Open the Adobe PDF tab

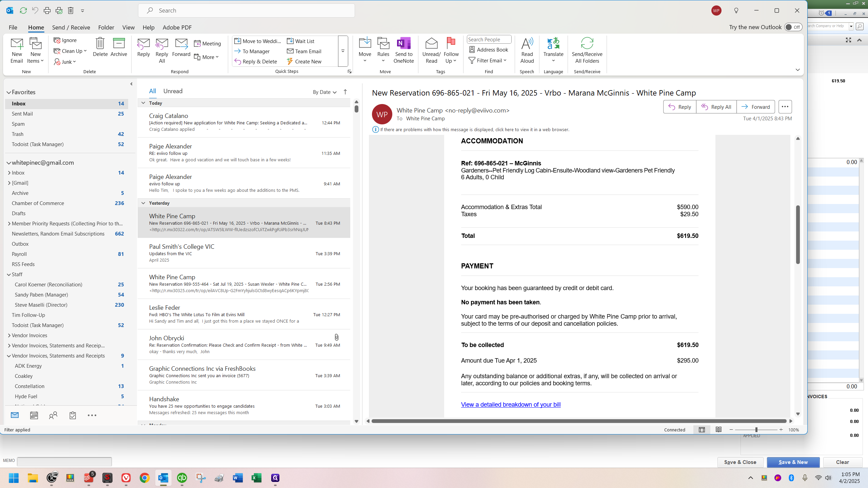[x=177, y=27]
